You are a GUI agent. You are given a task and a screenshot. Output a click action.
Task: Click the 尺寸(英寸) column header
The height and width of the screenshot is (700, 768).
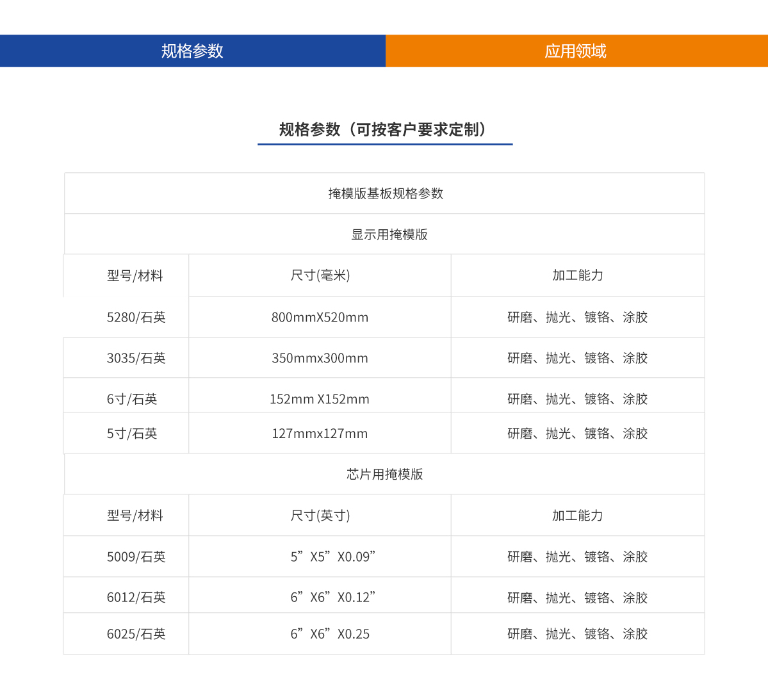tap(320, 516)
